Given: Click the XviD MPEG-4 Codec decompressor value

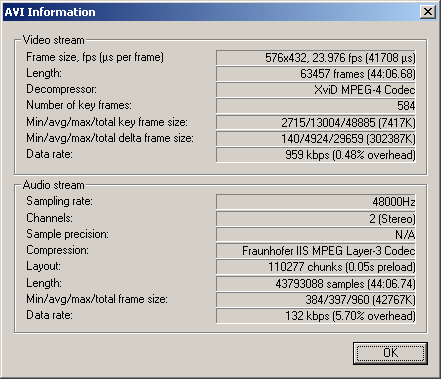Looking at the screenshot, I should pos(316,90).
